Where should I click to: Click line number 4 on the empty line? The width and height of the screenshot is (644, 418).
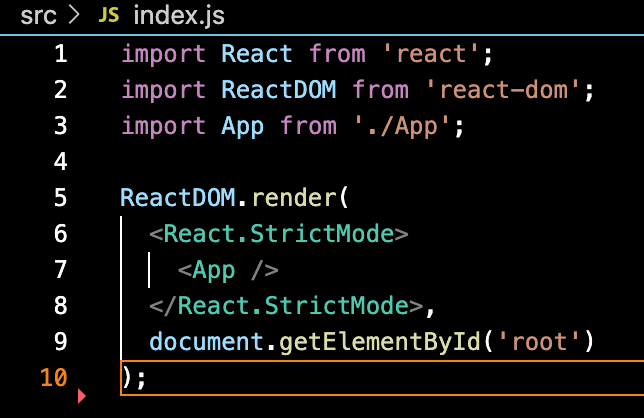[x=61, y=161]
